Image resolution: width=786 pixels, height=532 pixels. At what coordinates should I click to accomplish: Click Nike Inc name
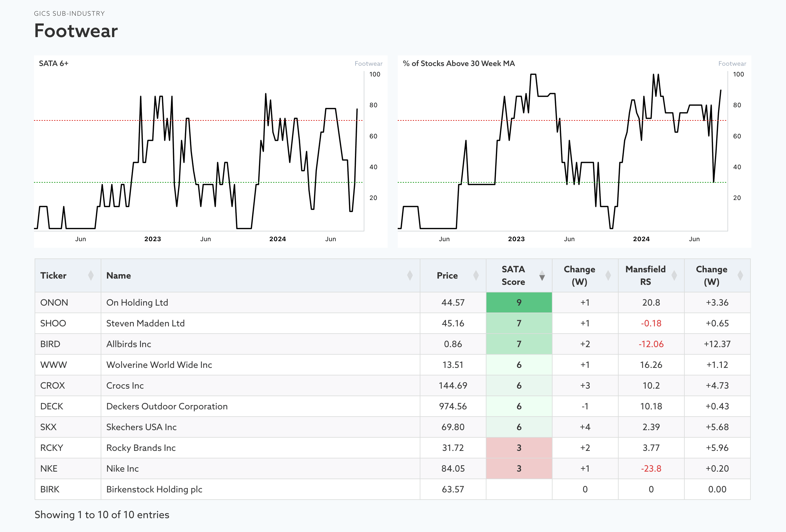point(122,468)
